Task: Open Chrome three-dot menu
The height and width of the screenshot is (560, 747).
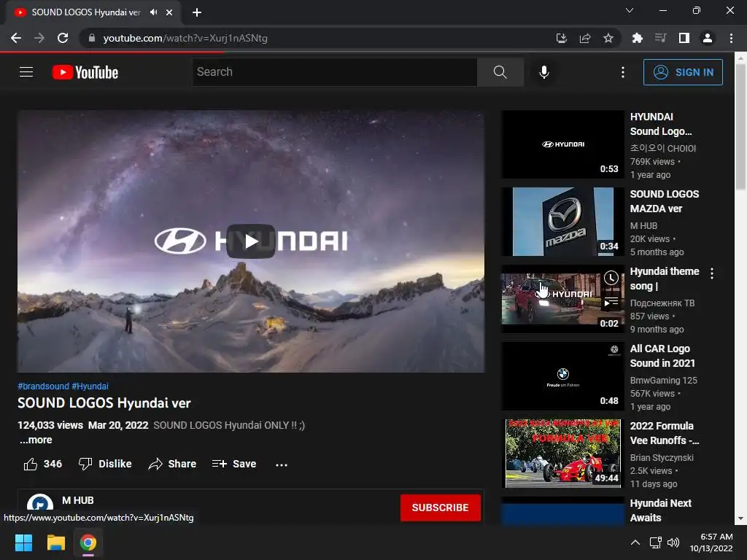Action: point(731,38)
